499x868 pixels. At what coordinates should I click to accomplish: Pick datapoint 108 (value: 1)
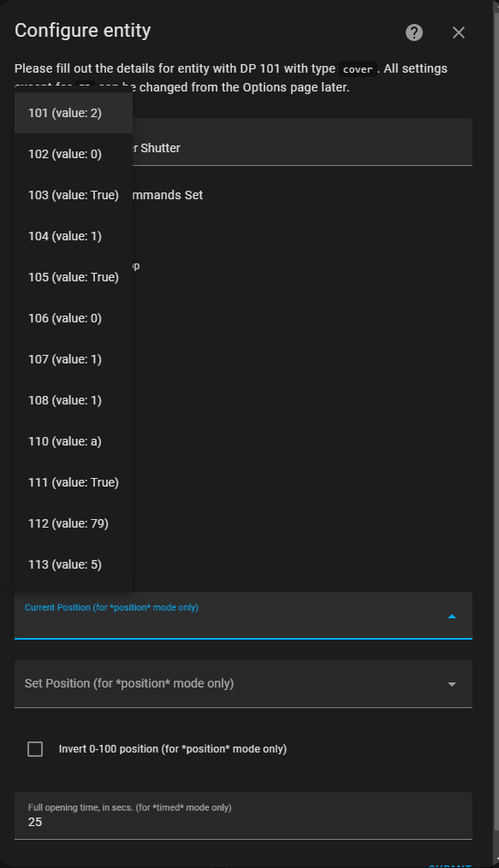(73, 399)
